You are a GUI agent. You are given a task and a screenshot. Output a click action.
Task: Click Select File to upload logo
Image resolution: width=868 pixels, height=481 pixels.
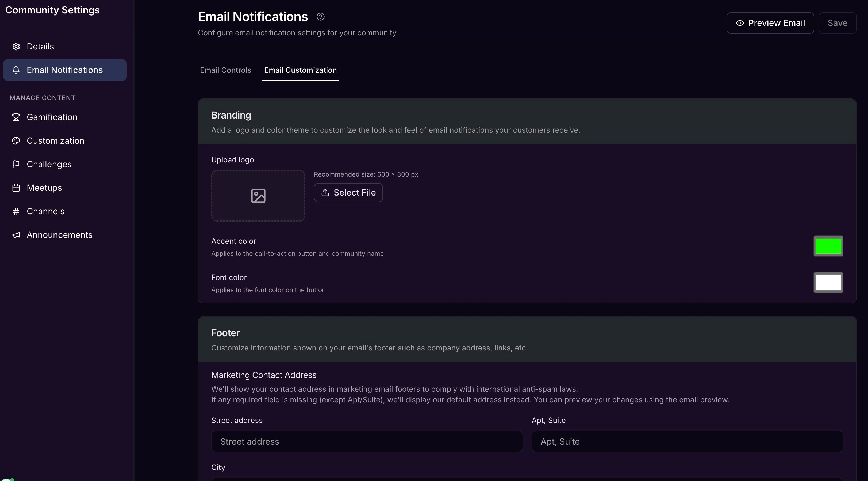click(348, 192)
